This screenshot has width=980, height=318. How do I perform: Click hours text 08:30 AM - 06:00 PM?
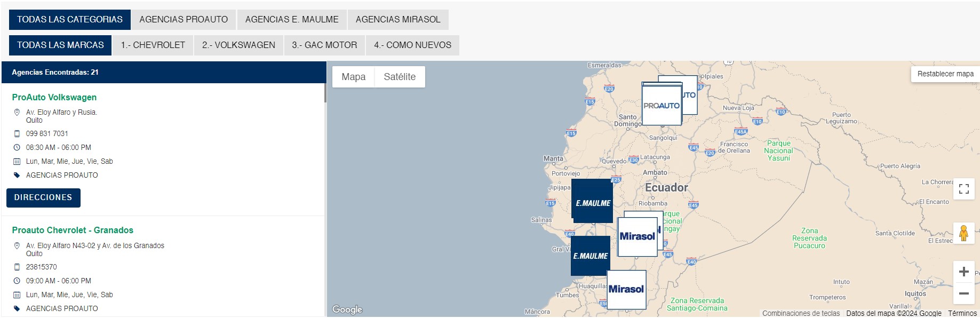[x=59, y=147]
